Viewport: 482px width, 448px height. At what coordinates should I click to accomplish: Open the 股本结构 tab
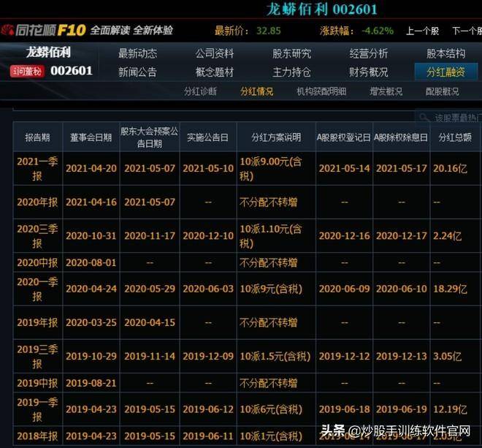click(445, 53)
